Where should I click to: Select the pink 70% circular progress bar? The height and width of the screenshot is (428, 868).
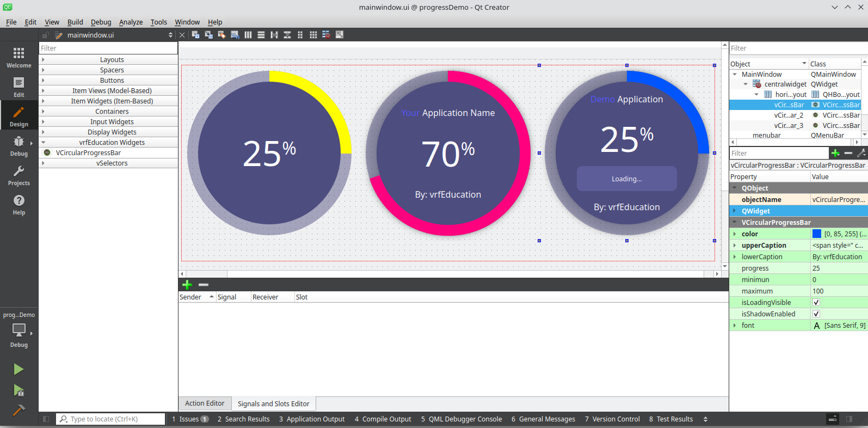click(448, 153)
